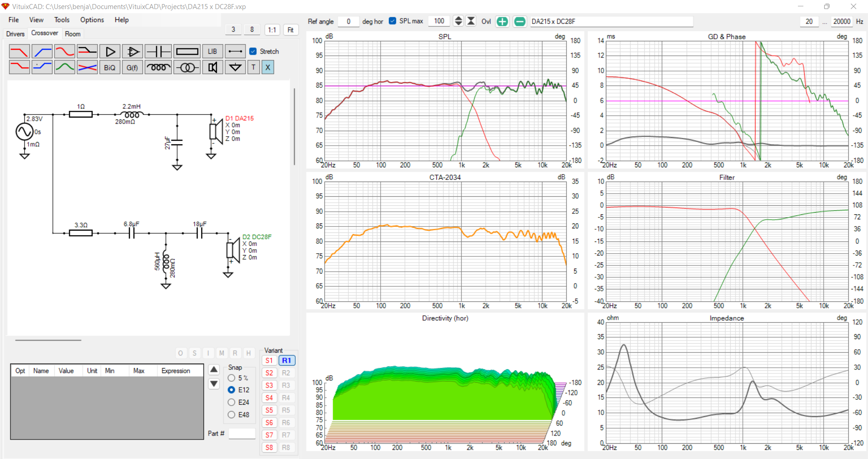Click the maximum frequency field showing 20000

coord(841,21)
